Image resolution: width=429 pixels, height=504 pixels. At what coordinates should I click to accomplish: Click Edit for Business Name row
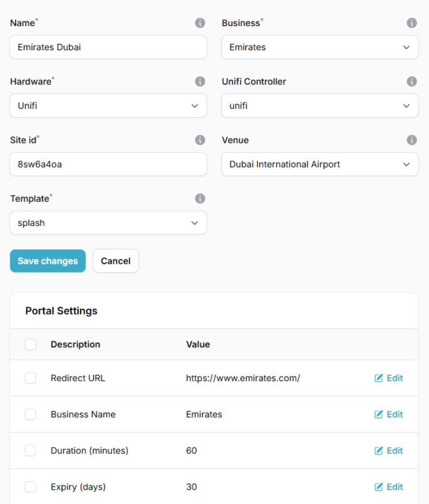pyautogui.click(x=389, y=415)
